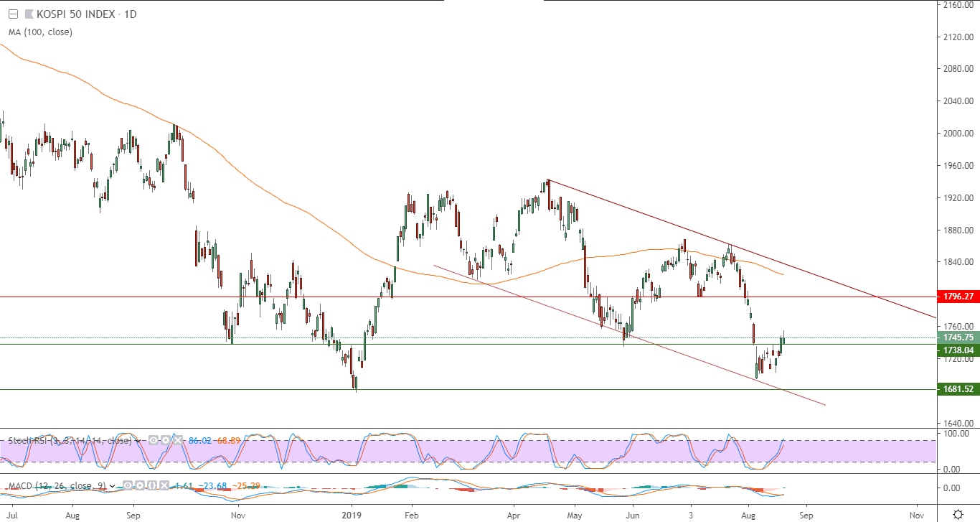
Task: Click the 1681.52 green price label
Action: pos(958,389)
